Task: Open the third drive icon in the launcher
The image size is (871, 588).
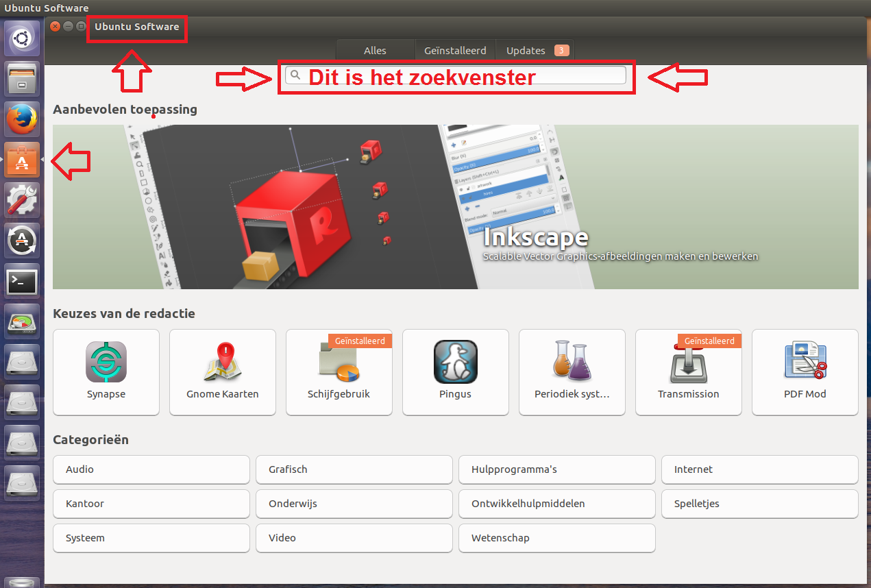Action: click(x=22, y=443)
